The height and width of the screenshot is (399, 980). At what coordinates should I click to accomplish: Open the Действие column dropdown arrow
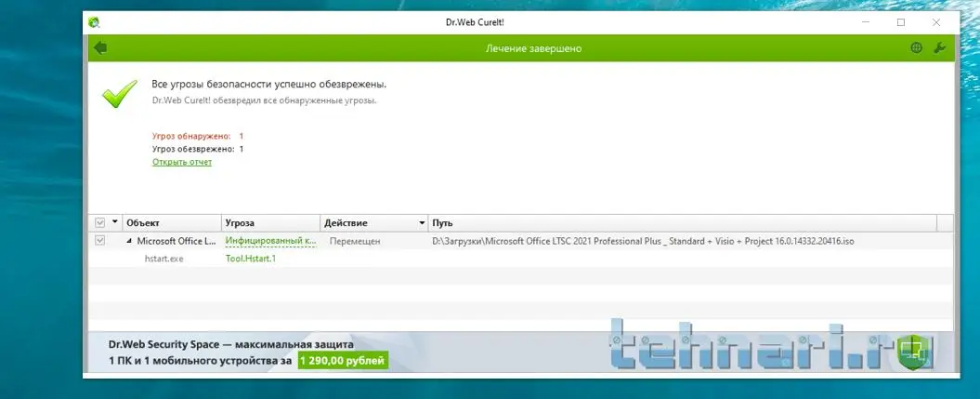coord(422,222)
